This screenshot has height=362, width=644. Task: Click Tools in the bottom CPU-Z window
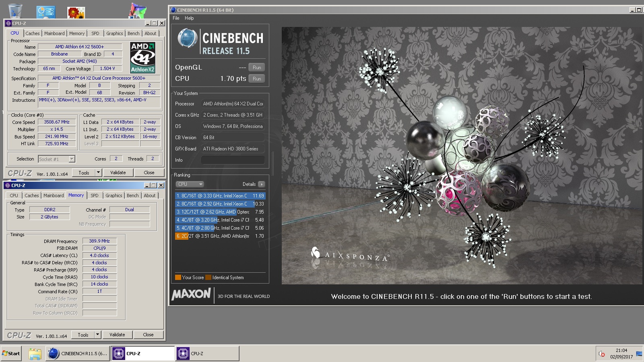click(83, 335)
